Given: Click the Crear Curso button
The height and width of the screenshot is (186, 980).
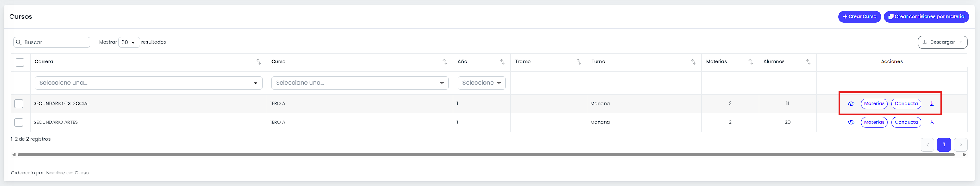Looking at the screenshot, I should 860,17.
